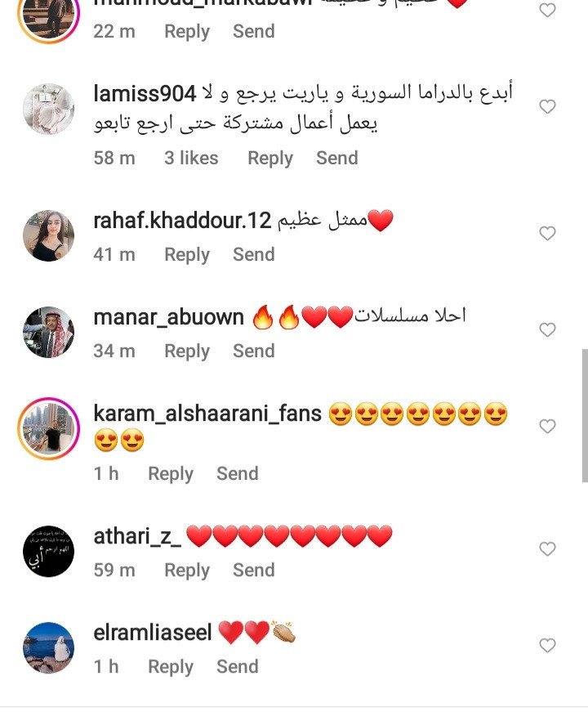Viewport: 588px width, 716px height.
Task: Heart the athari_z_ comment
Action: (x=547, y=549)
